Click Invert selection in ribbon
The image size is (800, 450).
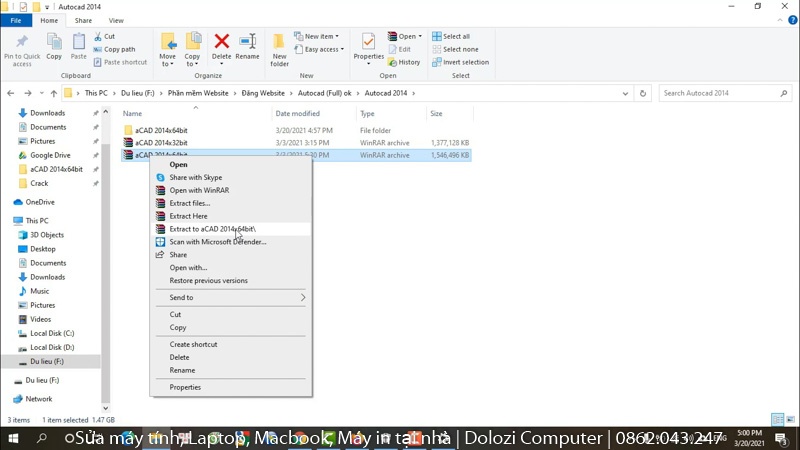pyautogui.click(x=460, y=62)
